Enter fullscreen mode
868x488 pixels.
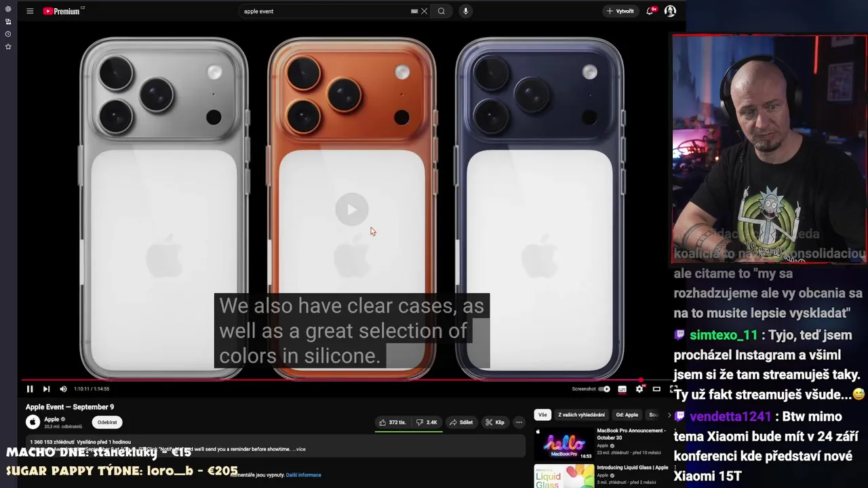pos(673,389)
